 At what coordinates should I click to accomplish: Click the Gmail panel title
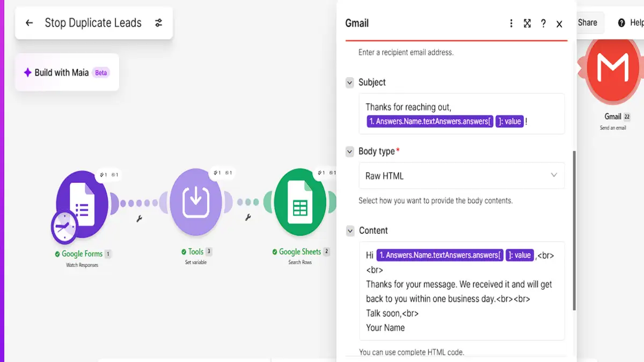click(357, 24)
